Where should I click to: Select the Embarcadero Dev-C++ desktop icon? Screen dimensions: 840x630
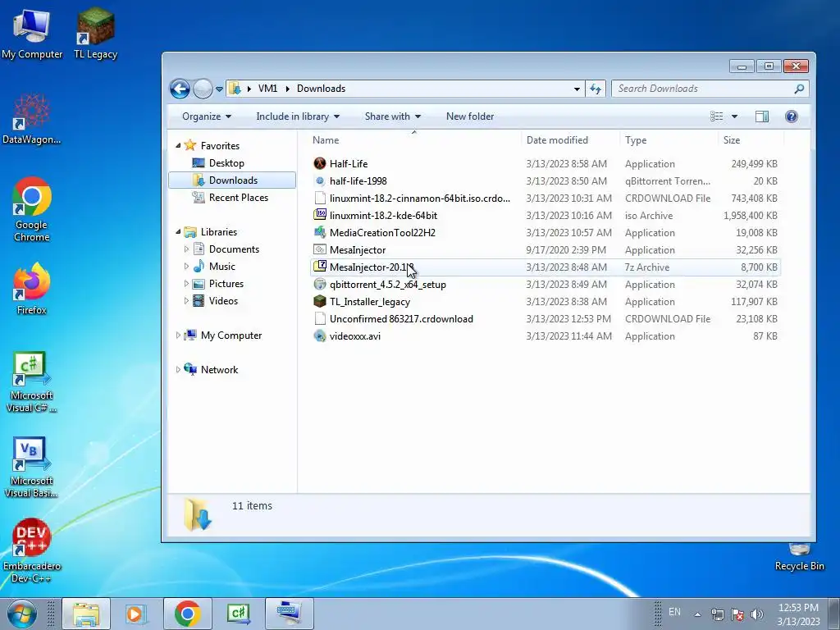32,550
